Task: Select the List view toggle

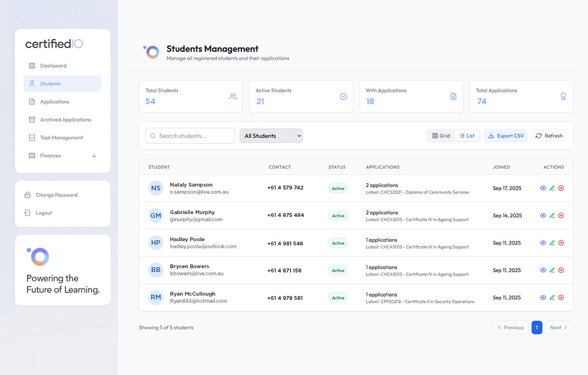Action: (x=467, y=136)
